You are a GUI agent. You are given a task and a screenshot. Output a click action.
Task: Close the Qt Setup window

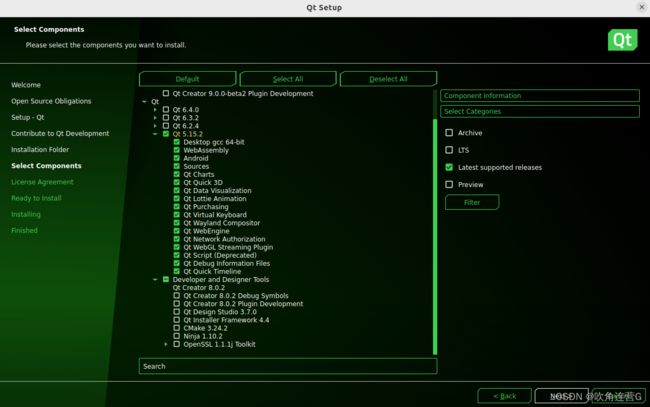(x=641, y=7)
